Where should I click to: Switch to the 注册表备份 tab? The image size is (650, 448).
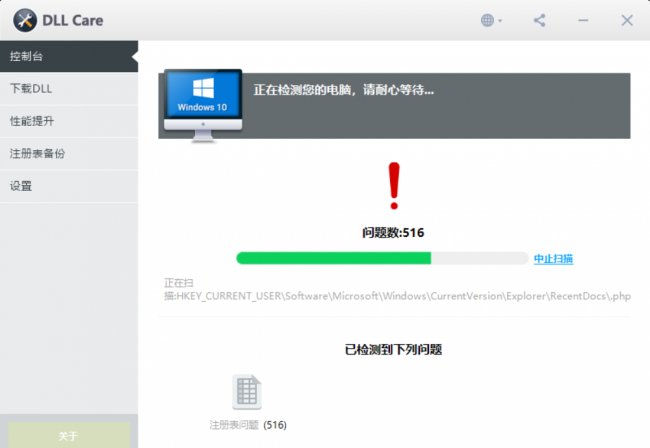[x=69, y=154]
